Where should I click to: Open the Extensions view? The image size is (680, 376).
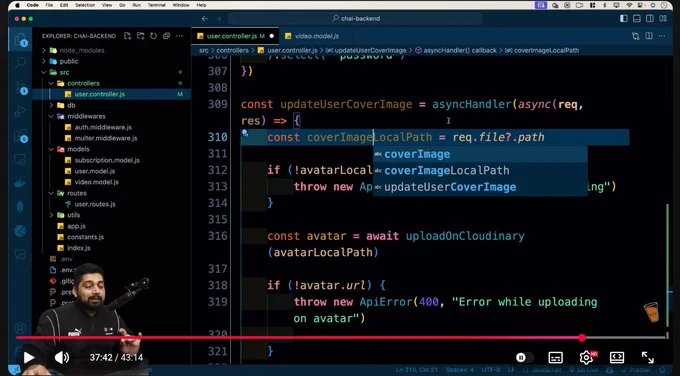pos(20,136)
